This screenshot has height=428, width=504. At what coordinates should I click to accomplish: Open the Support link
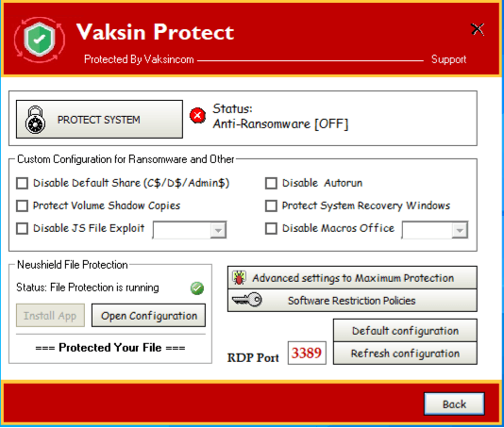[x=448, y=59]
